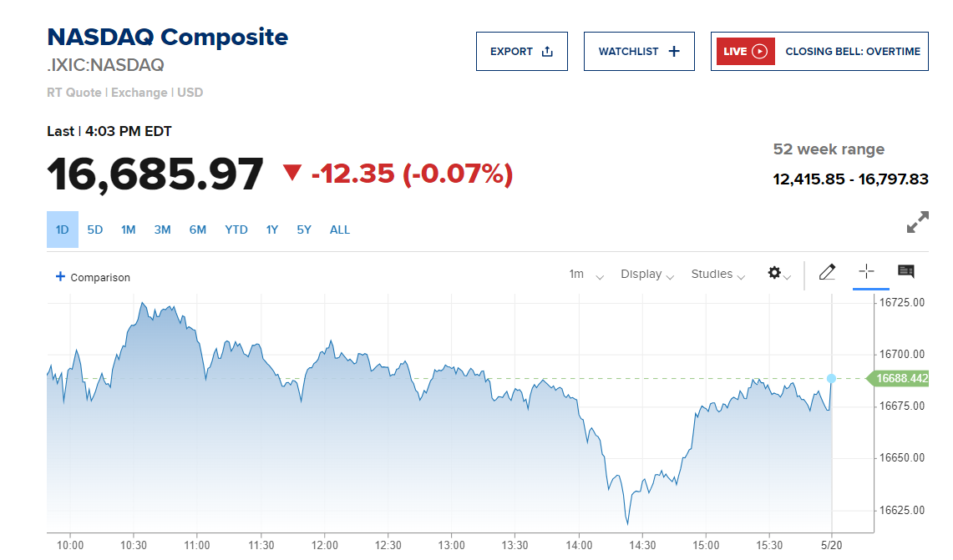Viewport: 953px width, 560px height.
Task: Select the pencil drawing tool
Action: 827,272
